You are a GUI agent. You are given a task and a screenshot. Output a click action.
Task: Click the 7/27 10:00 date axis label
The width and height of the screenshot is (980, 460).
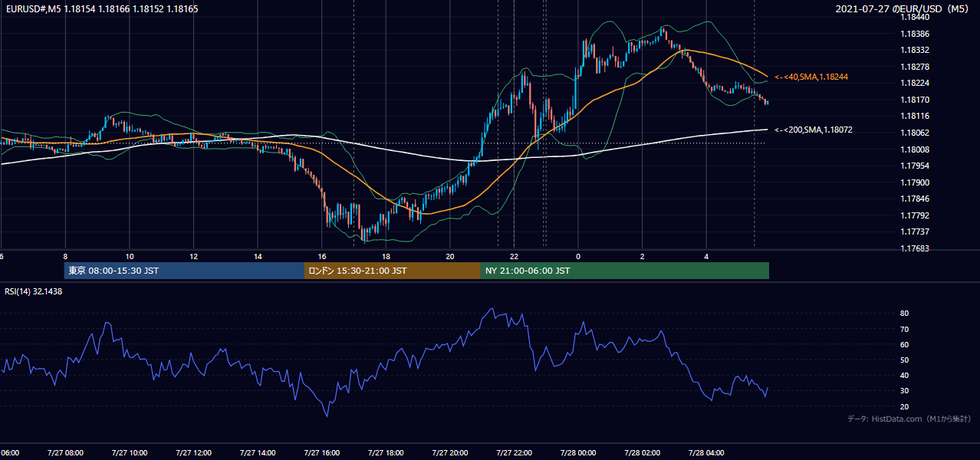pos(130,452)
